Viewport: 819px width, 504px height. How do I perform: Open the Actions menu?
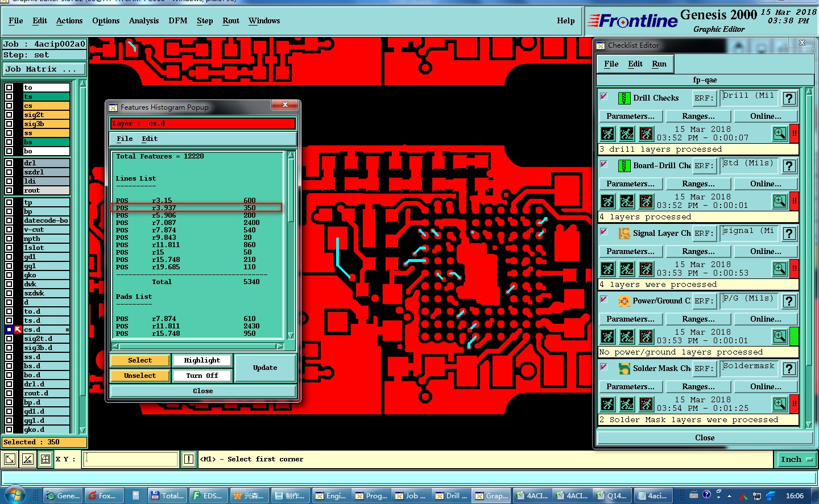coord(69,20)
